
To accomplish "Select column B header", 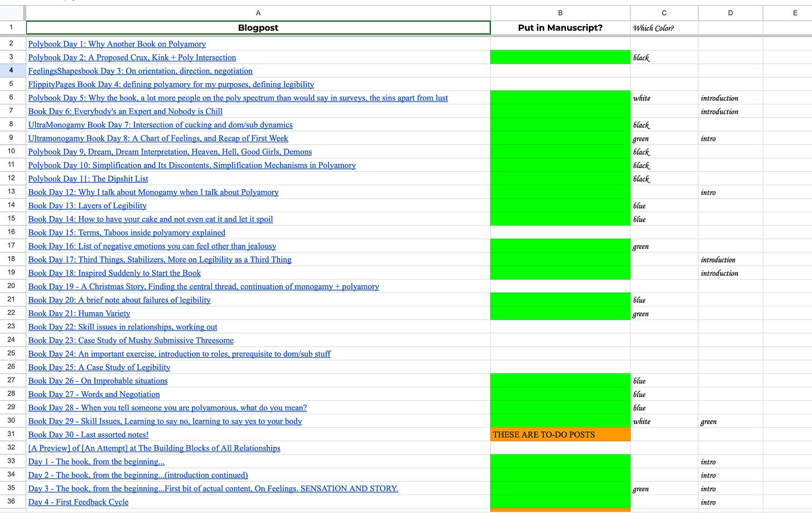I will 560,13.
